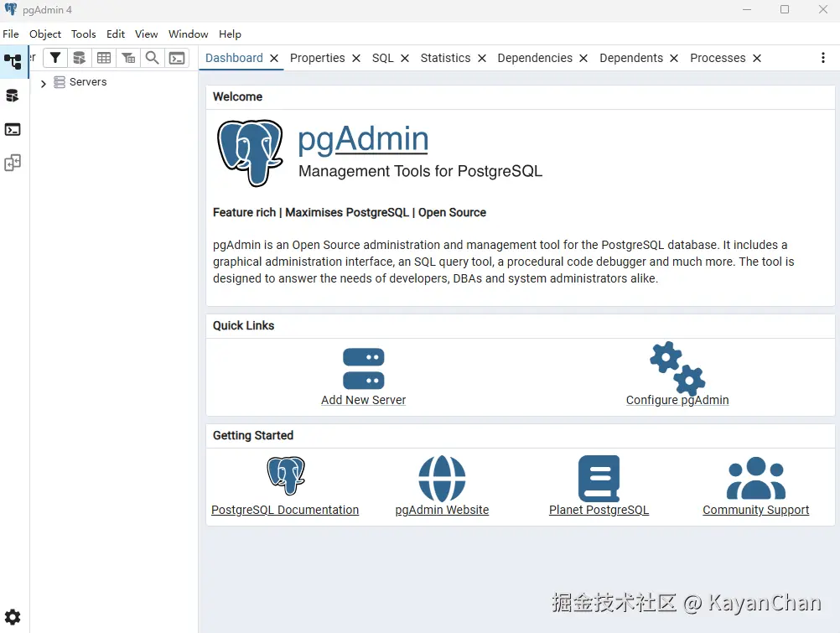Close the Statistics tab
The image size is (840, 633).
coord(482,59)
